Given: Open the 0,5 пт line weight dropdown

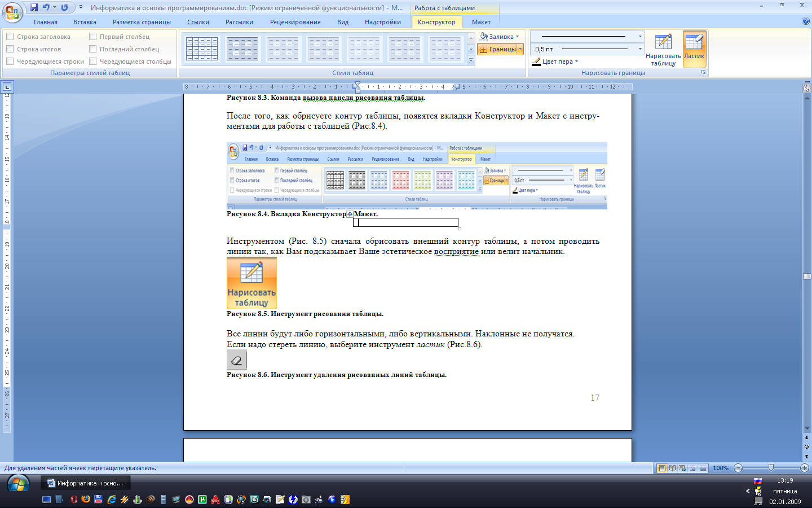Looking at the screenshot, I should (640, 49).
